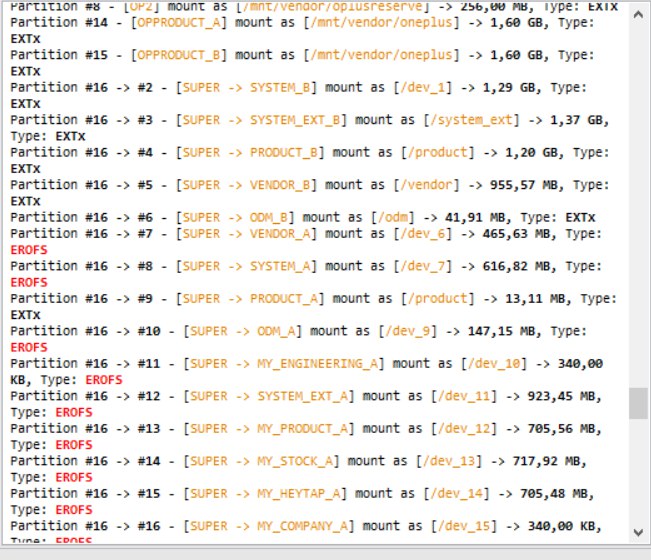Viewport: 651px width, 560px height.
Task: Click EROFS type under SYSTEM_EXT_A line
Action: [x=74, y=412]
